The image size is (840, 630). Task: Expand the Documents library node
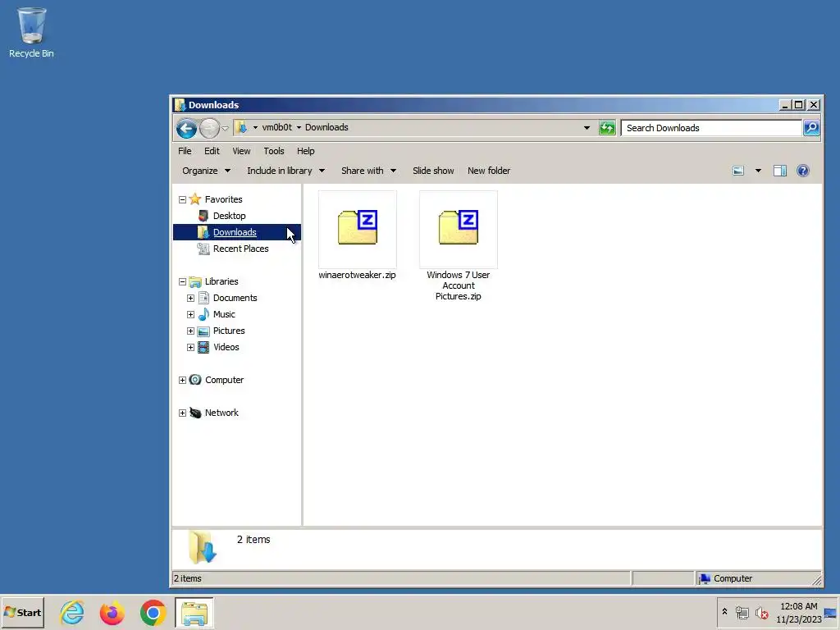pos(190,299)
